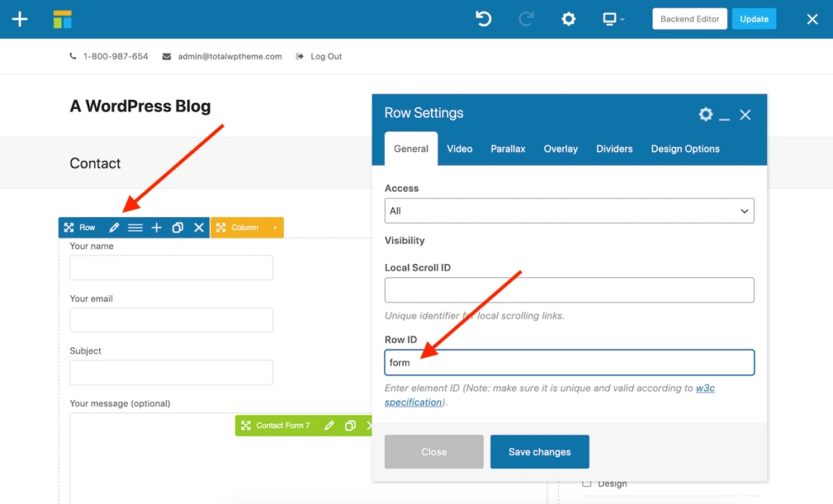Open the Templates icon in top bar
Viewport: 833px width, 504px height.
(63, 20)
